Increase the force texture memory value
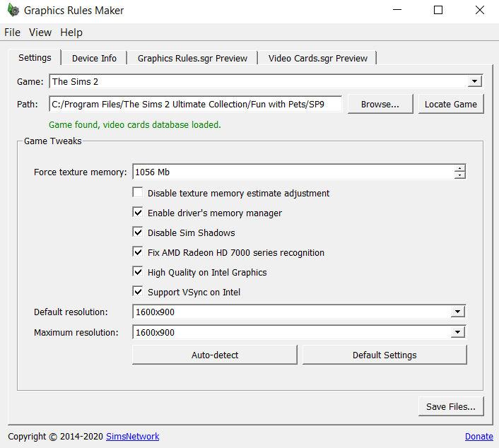499x448 pixels. point(460,168)
